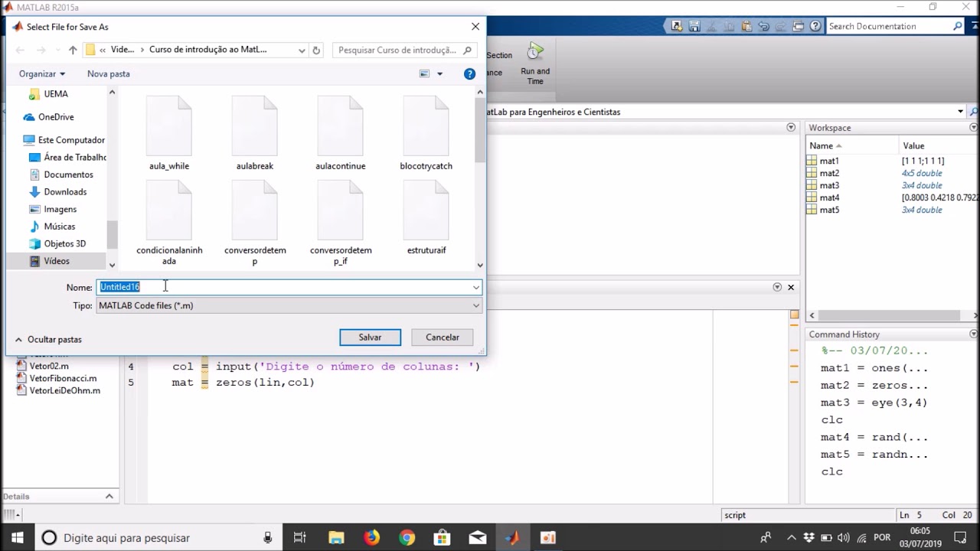The image size is (980, 551).
Task: Expand the file type dropdown
Action: click(x=475, y=305)
